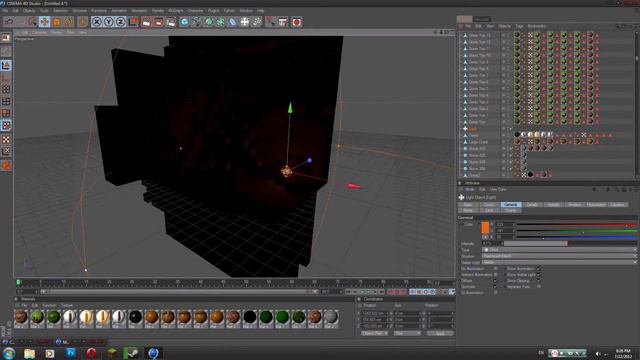Image resolution: width=640 pixels, height=360 pixels.
Task: Open the Render Settings icon
Action: click(x=171, y=22)
